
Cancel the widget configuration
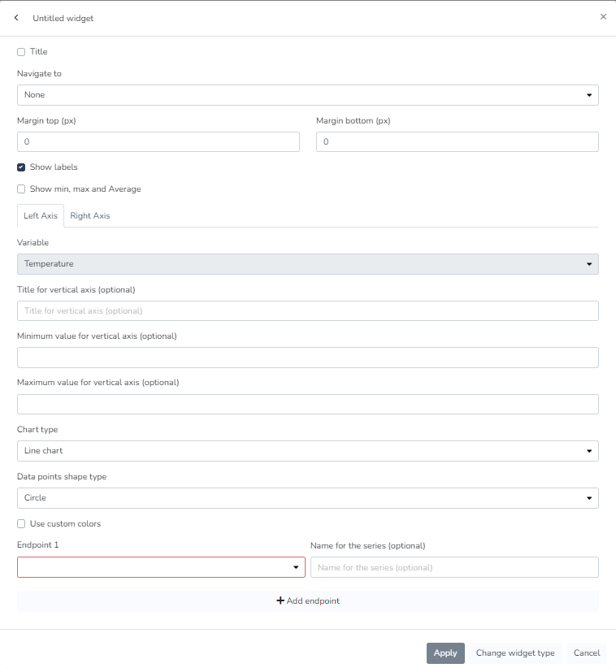pos(586,653)
